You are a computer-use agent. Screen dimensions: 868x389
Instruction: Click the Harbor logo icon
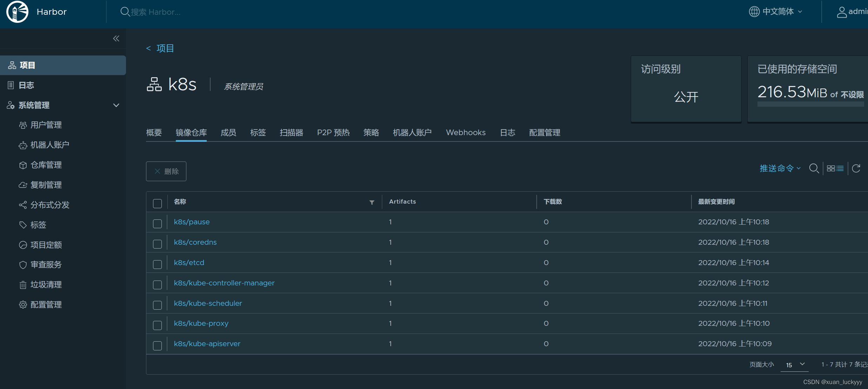pos(17,12)
